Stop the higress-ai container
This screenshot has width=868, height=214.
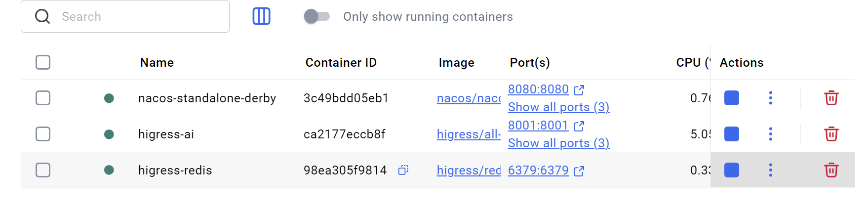tap(731, 134)
